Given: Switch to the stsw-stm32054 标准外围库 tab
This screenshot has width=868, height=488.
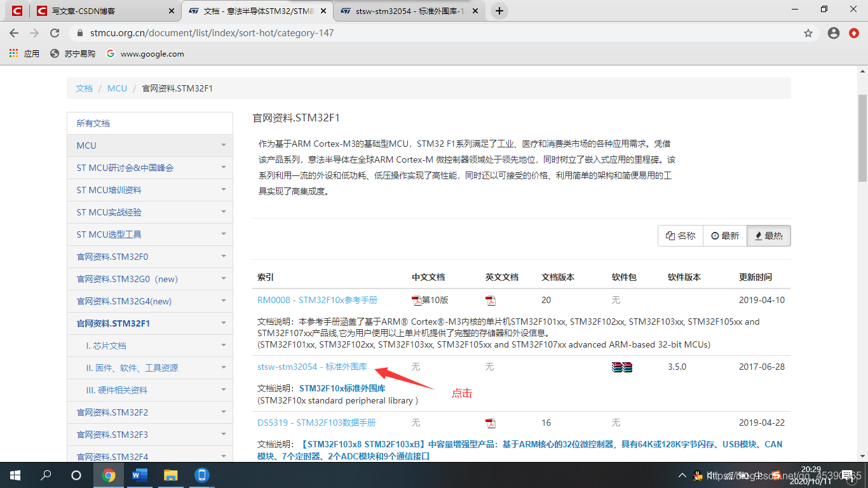Looking at the screenshot, I should [x=410, y=11].
